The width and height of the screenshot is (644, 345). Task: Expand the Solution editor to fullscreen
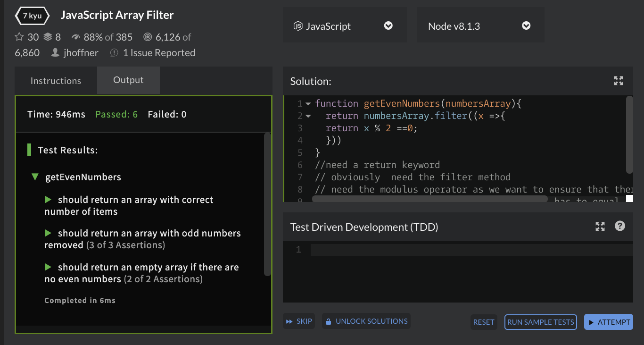(618, 81)
